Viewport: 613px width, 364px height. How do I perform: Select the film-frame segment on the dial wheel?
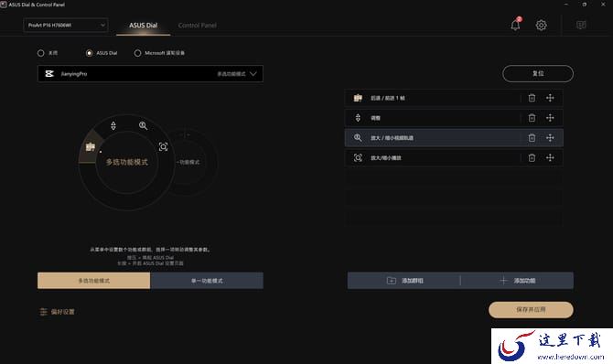pyautogui.click(x=91, y=147)
